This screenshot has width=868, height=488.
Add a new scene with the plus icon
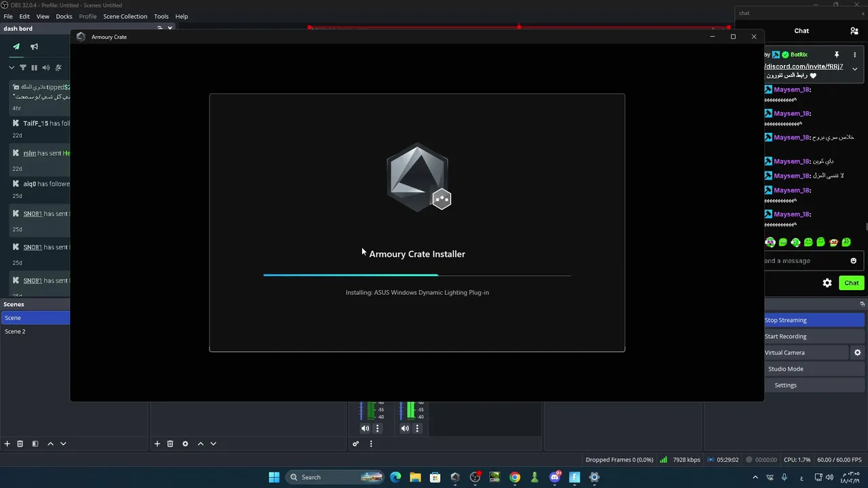7,444
